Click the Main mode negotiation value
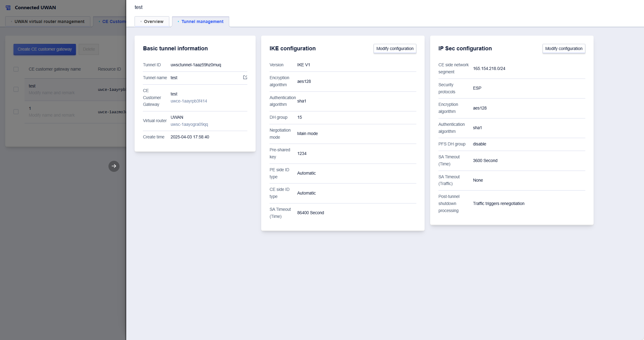Screen dimensions: 644x340 [308, 133]
